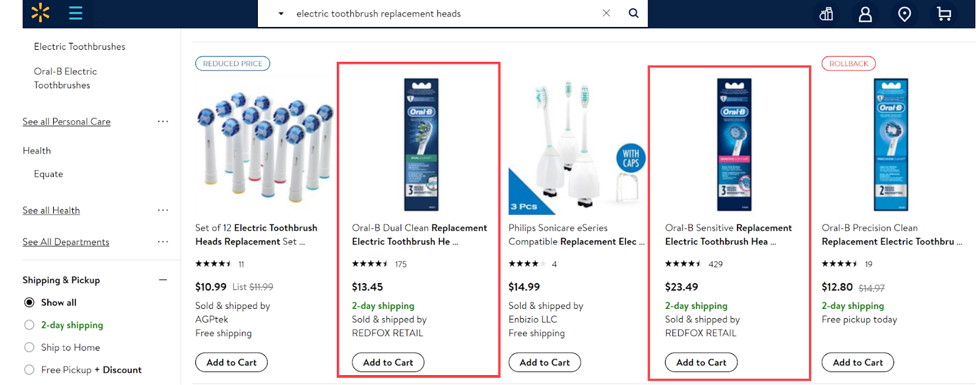Open Electric Toothbrushes category

(80, 47)
